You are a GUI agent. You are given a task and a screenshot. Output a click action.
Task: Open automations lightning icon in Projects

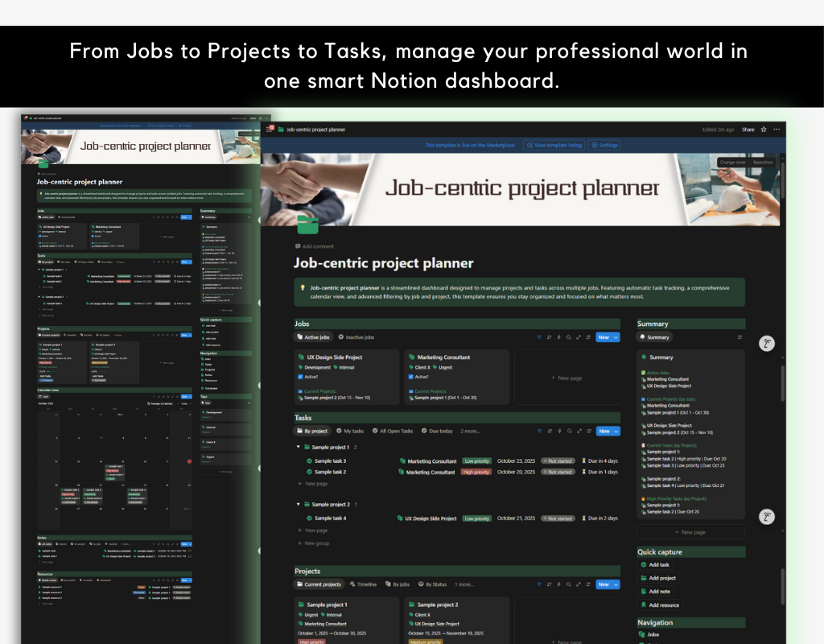[558, 584]
